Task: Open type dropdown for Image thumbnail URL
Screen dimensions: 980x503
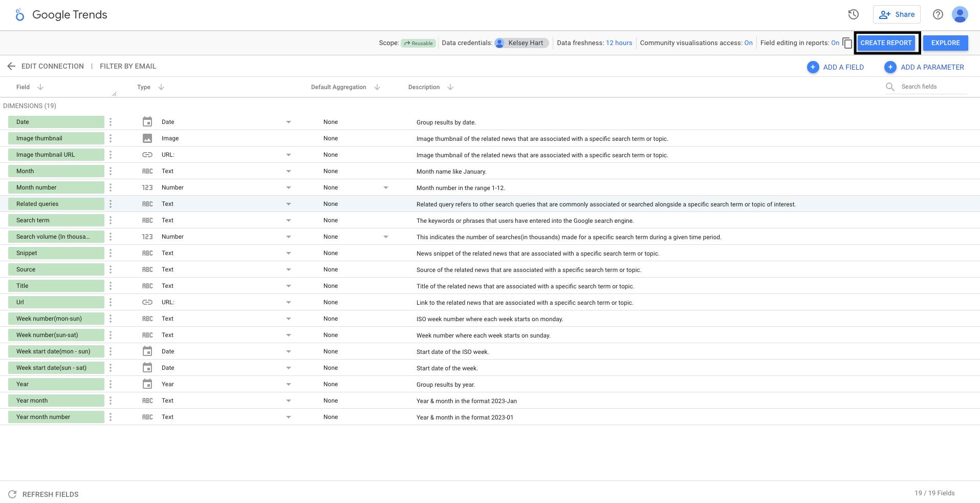Action: tap(289, 155)
